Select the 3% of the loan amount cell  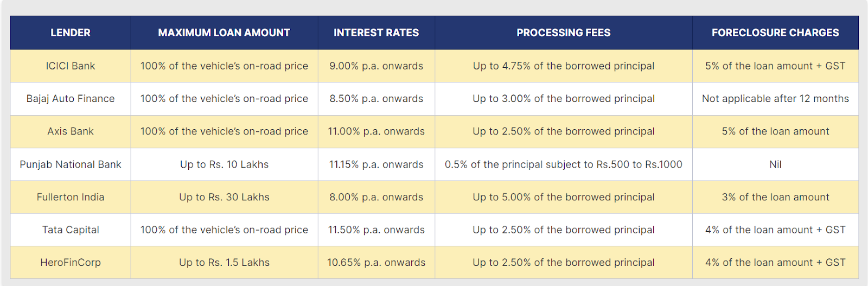[x=775, y=197]
